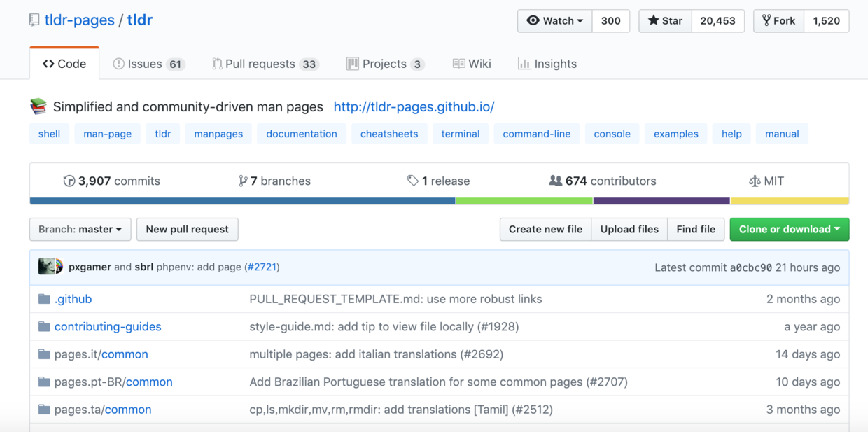The height and width of the screenshot is (432, 868).
Task: Select the manual topic tag
Action: coord(782,134)
